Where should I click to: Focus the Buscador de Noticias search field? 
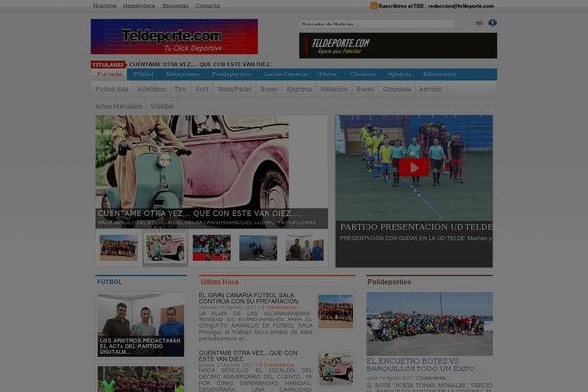coord(377,24)
